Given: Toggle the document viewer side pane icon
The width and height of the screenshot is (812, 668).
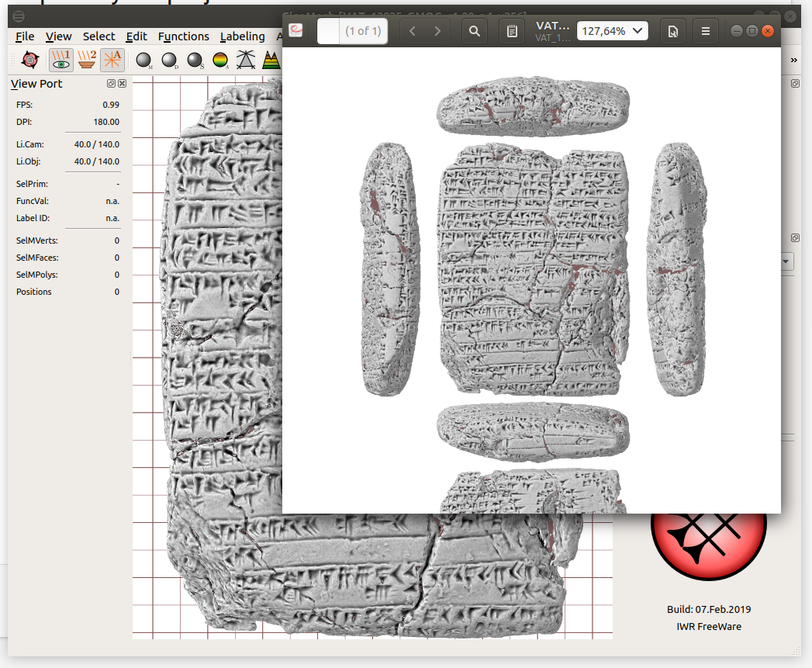Looking at the screenshot, I should pyautogui.click(x=295, y=31).
